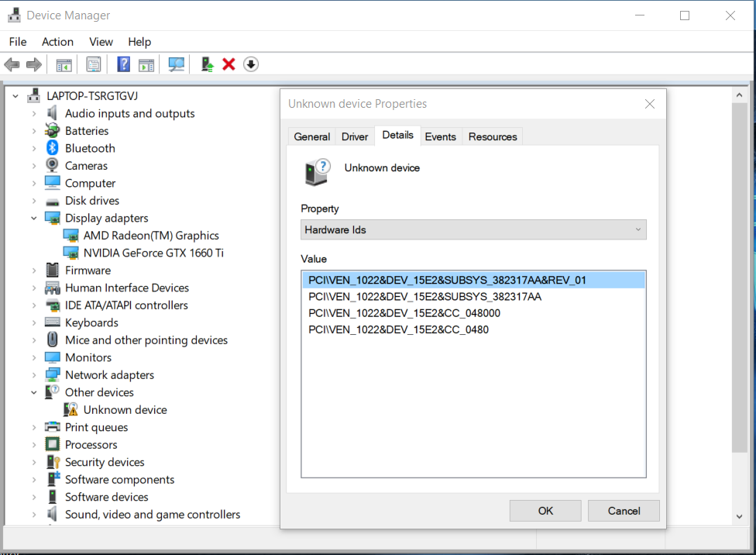Click the Back arrow in toolbar
756x555 pixels.
coord(12,64)
